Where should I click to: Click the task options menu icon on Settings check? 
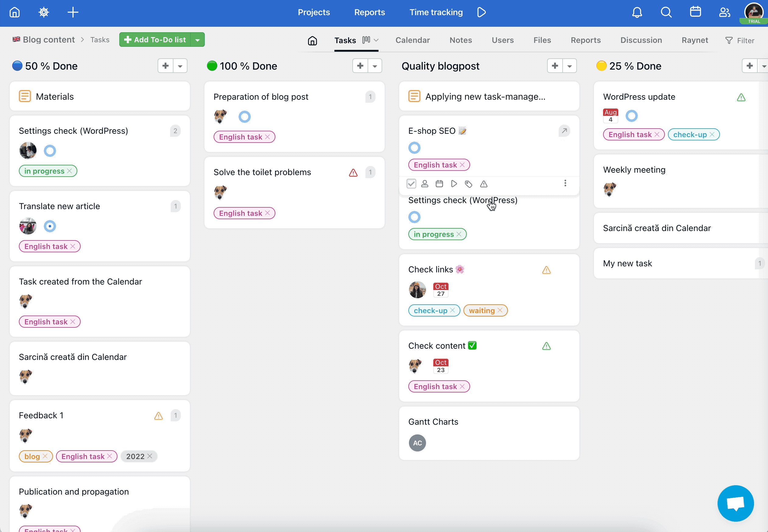pos(565,184)
